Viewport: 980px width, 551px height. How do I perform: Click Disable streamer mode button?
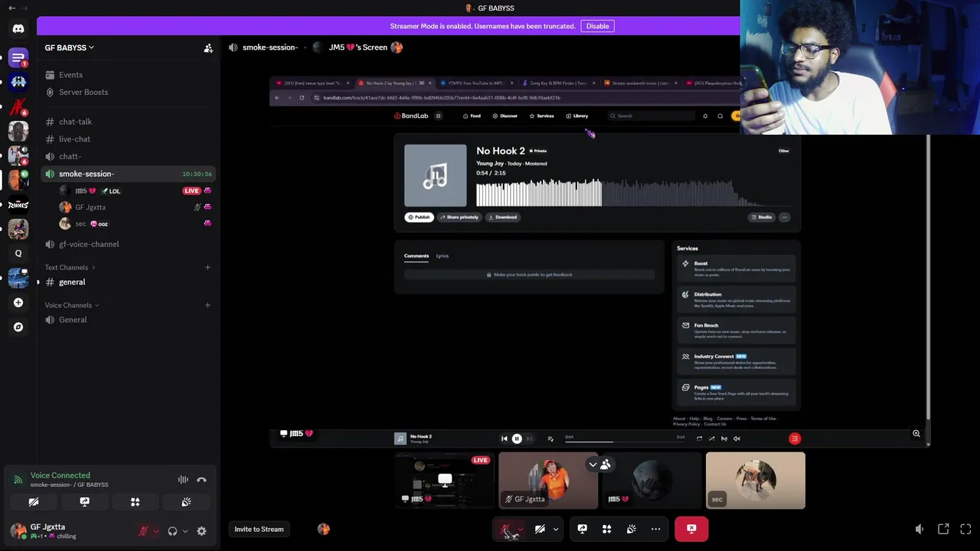pyautogui.click(x=597, y=26)
